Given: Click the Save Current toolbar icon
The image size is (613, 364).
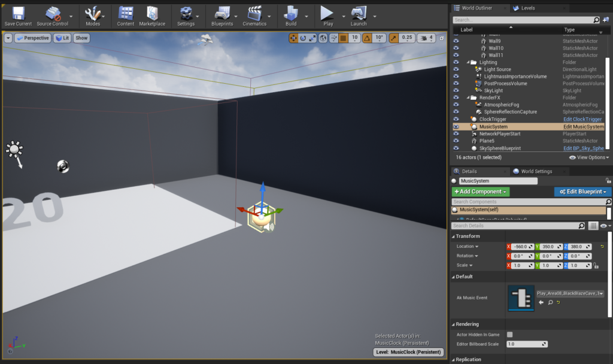Looking at the screenshot, I should point(18,16).
